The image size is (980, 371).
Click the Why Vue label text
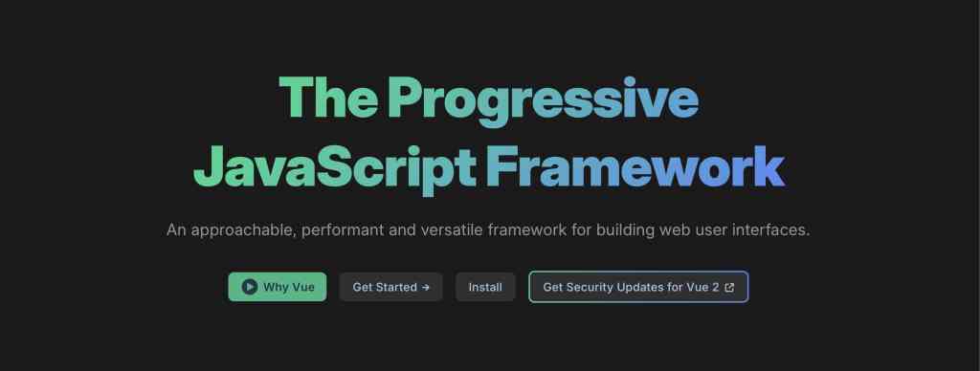coord(289,287)
